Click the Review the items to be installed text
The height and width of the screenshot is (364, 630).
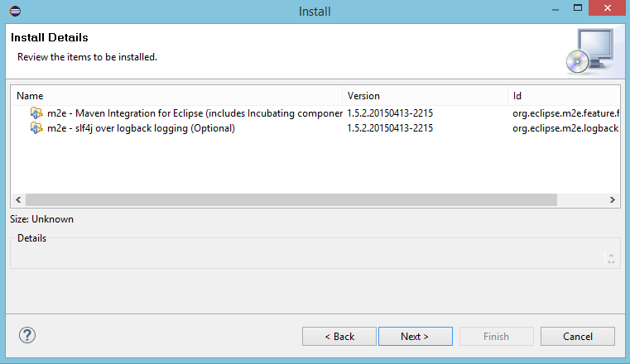(x=87, y=57)
